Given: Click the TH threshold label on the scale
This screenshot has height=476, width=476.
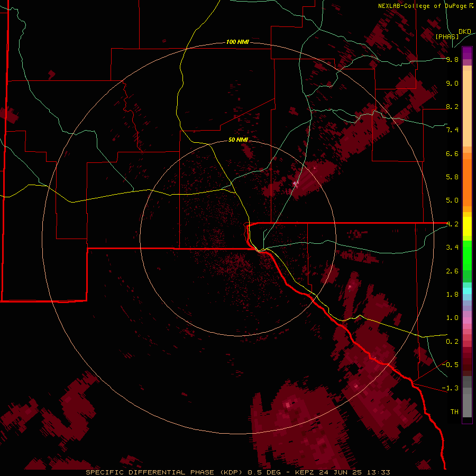Looking at the screenshot, I should [x=454, y=412].
